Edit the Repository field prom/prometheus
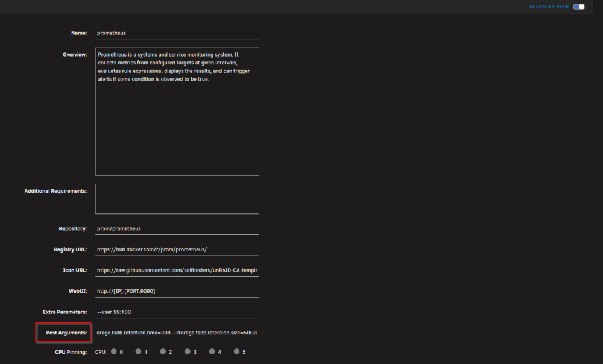603x364 pixels. pos(177,228)
